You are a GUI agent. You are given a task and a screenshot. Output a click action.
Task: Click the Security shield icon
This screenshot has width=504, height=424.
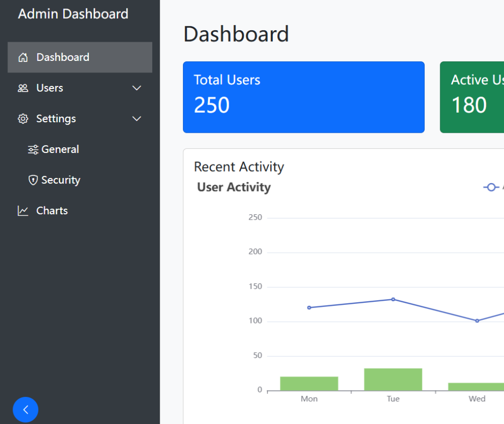click(x=33, y=180)
